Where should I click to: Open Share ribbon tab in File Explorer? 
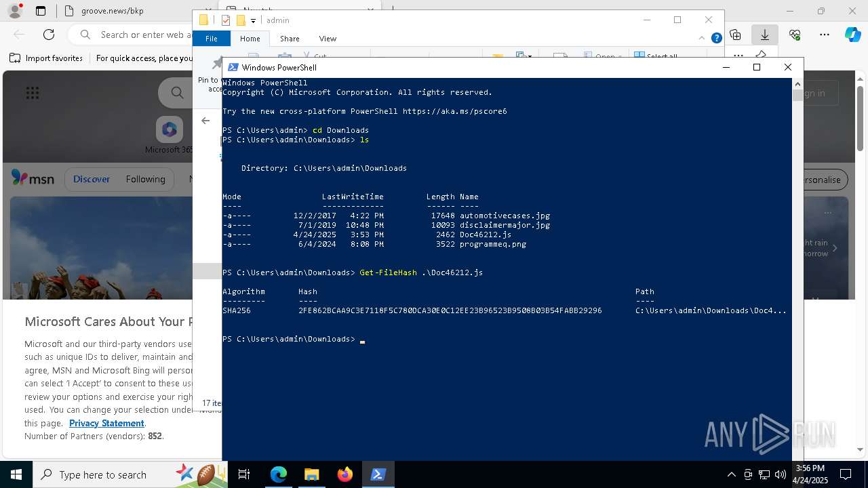tap(290, 39)
